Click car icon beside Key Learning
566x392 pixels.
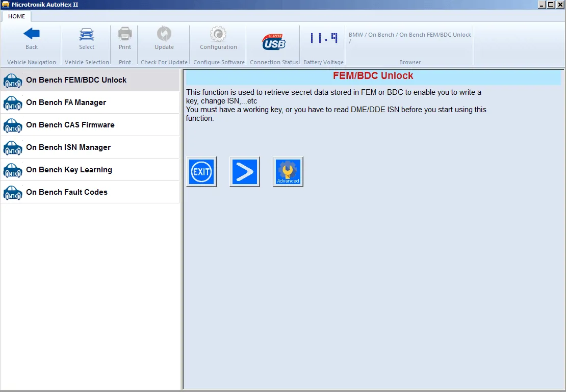point(13,170)
